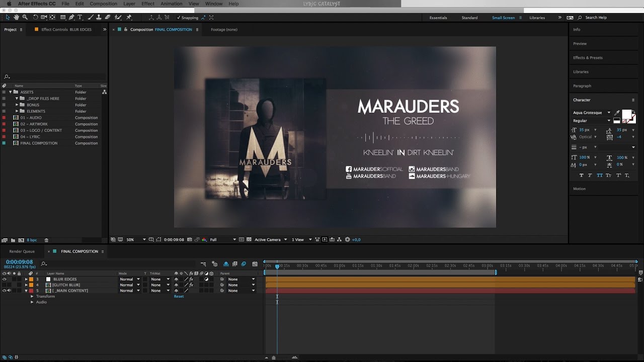Select the Puppet Pin tool
The image size is (644, 362).
(129, 17)
